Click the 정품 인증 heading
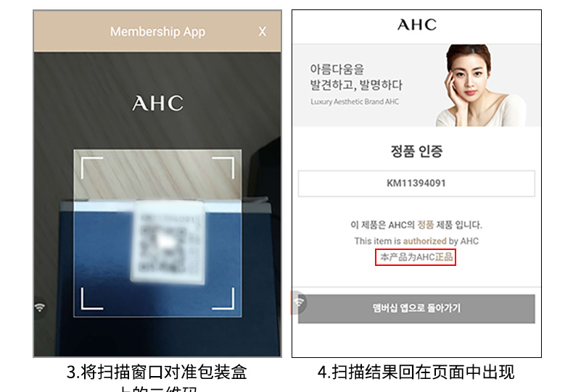The image size is (573, 392). tap(416, 151)
